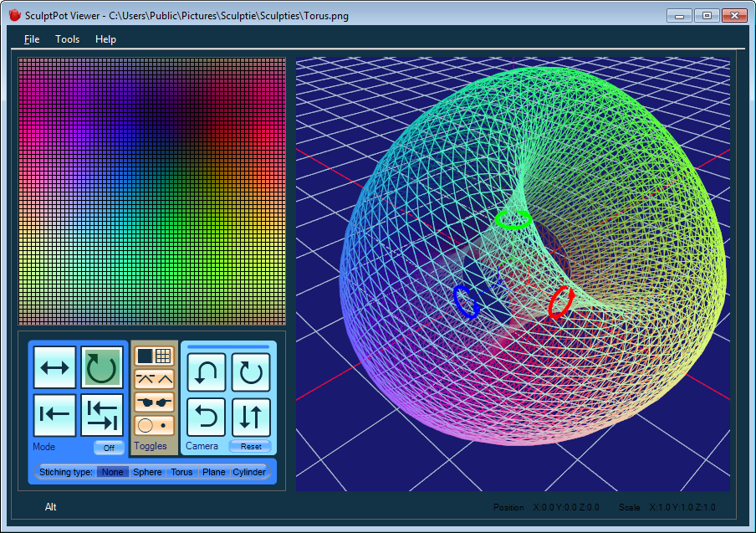Select the horizontal move mode icon

(x=54, y=367)
